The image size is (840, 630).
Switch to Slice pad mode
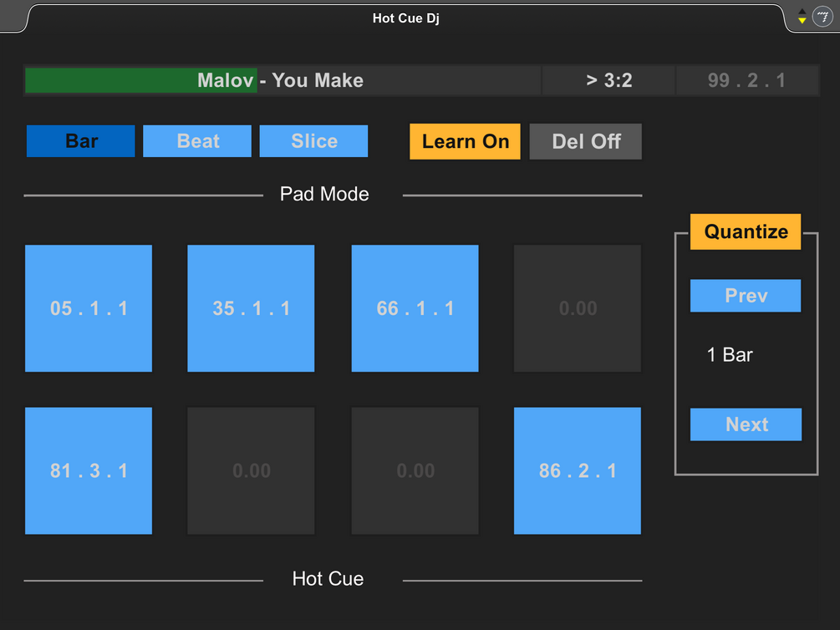point(313,141)
